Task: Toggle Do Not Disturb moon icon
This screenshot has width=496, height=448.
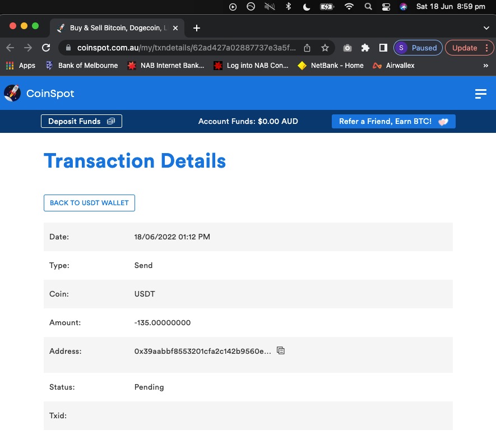Action: point(306,7)
